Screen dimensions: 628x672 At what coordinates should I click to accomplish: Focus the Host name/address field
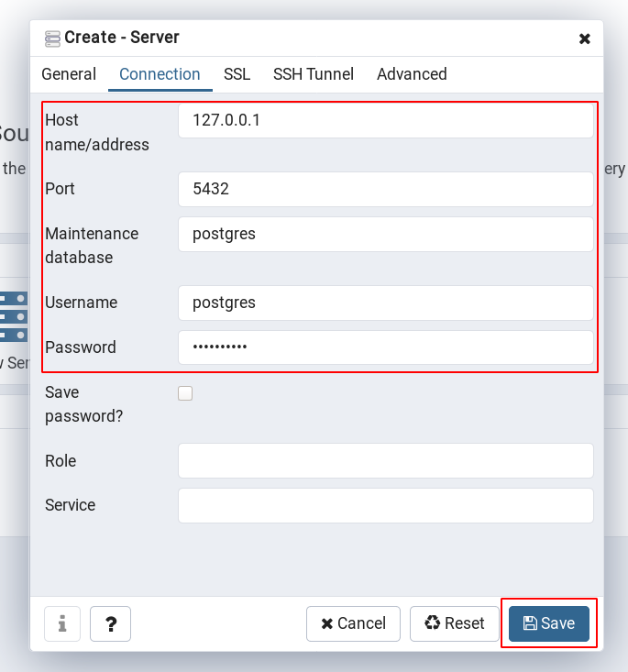click(386, 120)
